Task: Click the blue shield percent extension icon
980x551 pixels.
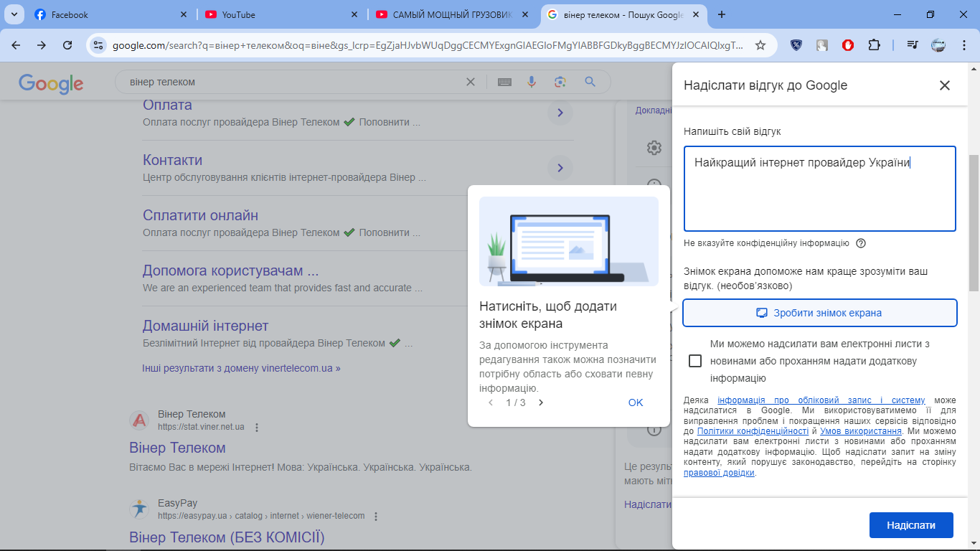Action: (x=796, y=45)
